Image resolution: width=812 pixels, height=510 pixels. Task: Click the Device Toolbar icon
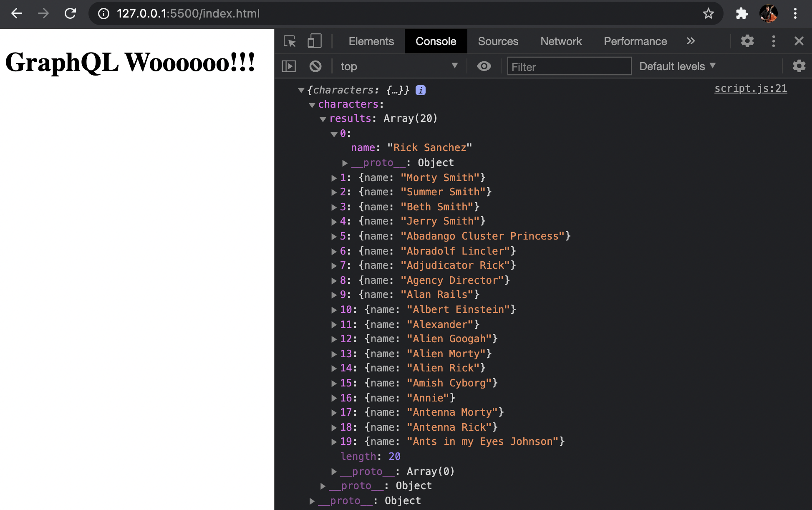tap(315, 40)
